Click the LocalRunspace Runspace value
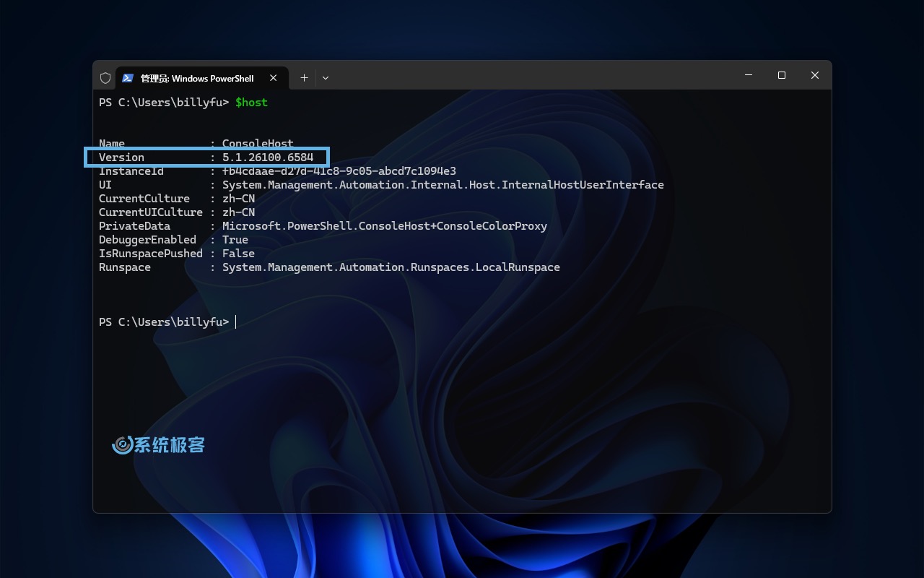This screenshot has width=924, height=578. (x=391, y=267)
